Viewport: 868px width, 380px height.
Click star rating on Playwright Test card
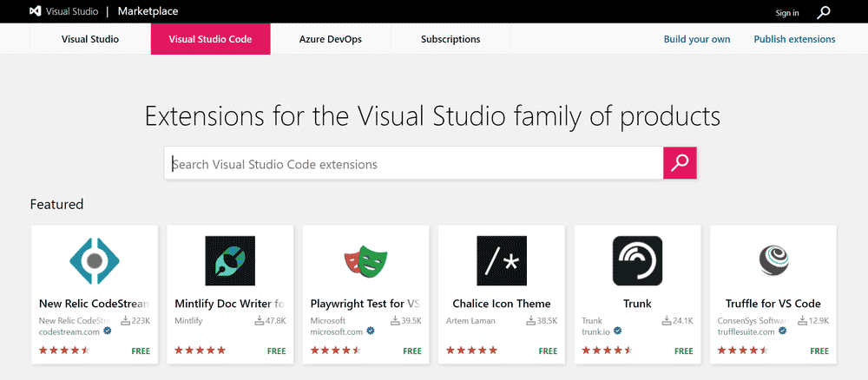[x=336, y=351]
